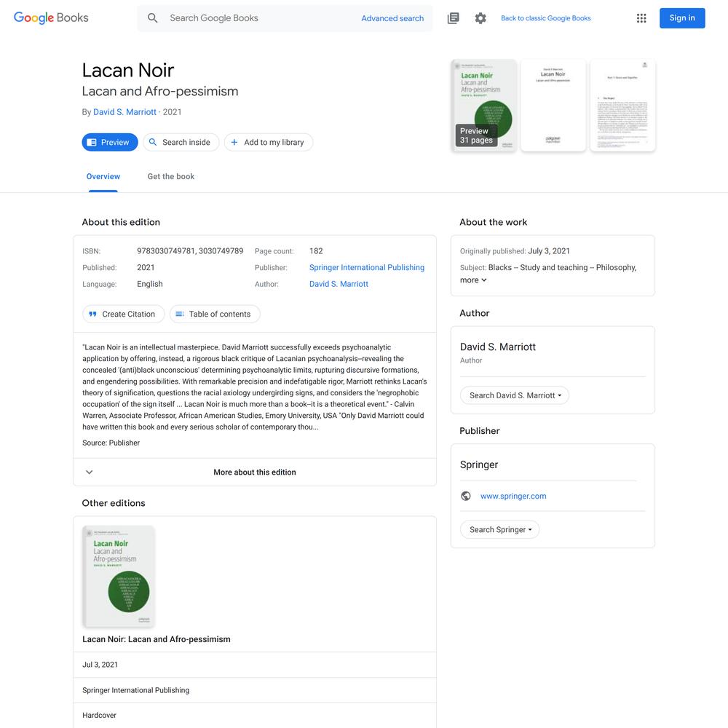The width and height of the screenshot is (728, 728).
Task: Click David S. Marriott name in Author card
Action: [x=498, y=347]
